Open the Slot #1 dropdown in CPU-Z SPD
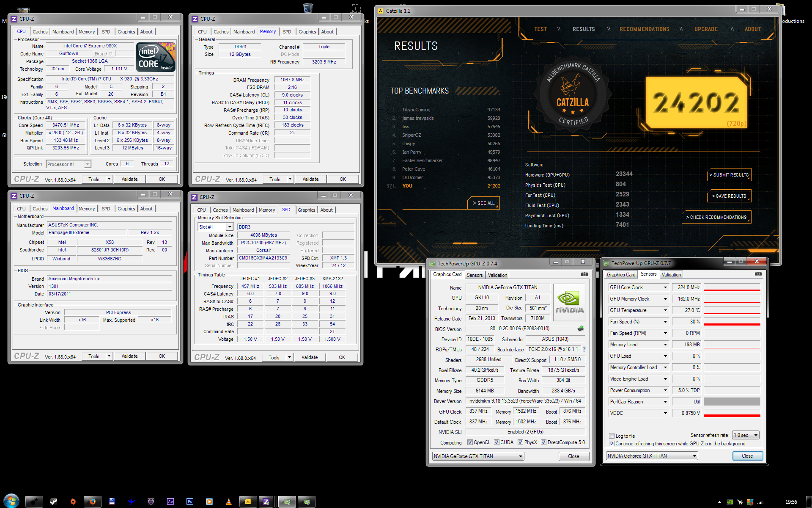 [x=229, y=227]
